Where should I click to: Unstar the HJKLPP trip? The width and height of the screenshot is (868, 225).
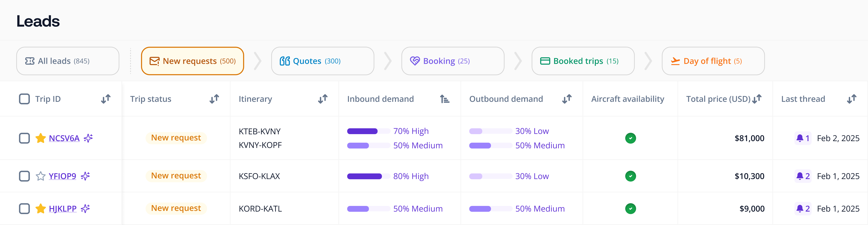(41, 208)
